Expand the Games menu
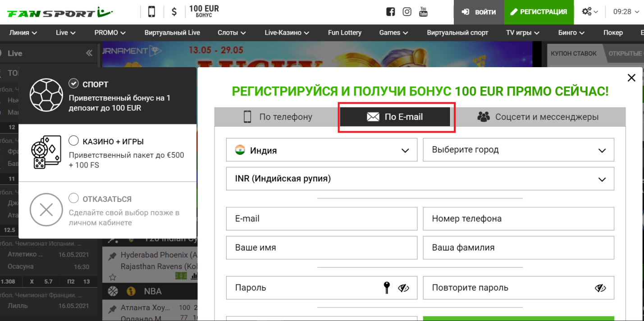Image resolution: width=644 pixels, height=321 pixels. pyautogui.click(x=393, y=32)
